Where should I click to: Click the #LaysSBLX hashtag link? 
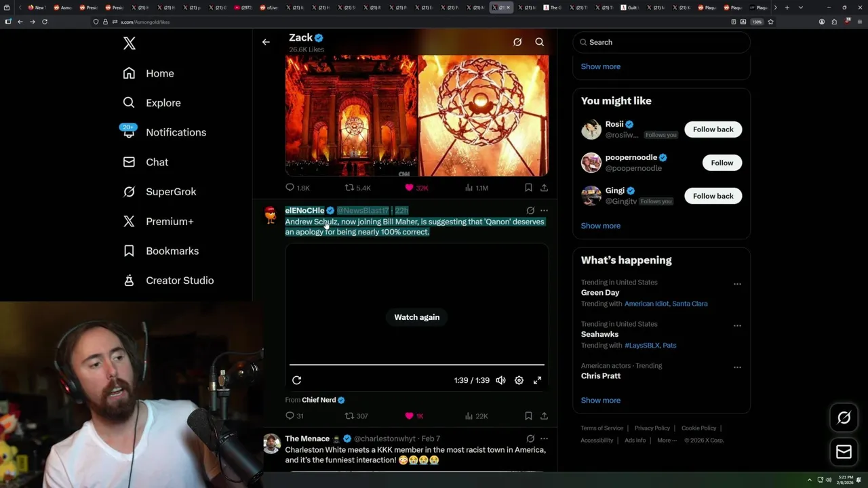pyautogui.click(x=641, y=346)
